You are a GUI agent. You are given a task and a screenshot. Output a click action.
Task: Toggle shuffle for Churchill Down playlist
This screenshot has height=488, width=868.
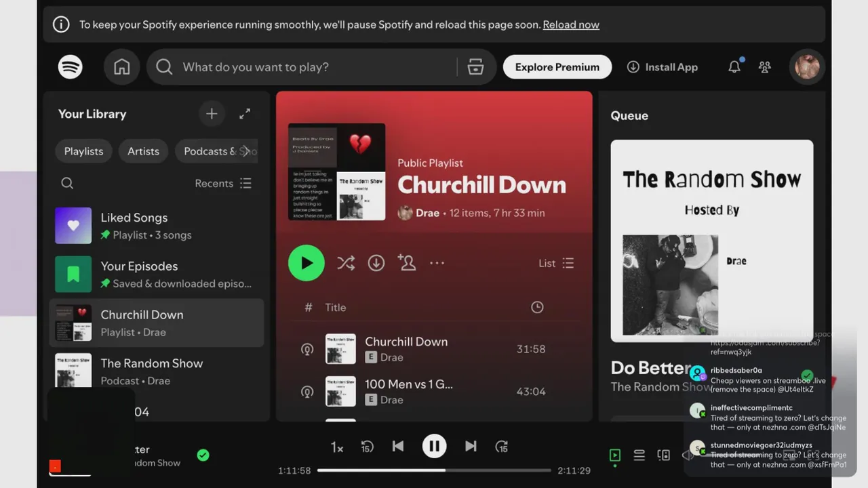(346, 263)
